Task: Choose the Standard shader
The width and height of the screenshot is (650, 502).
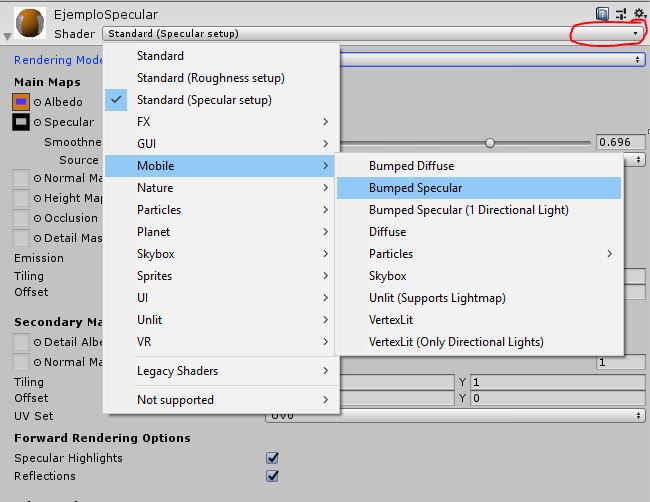Action: tap(222, 56)
